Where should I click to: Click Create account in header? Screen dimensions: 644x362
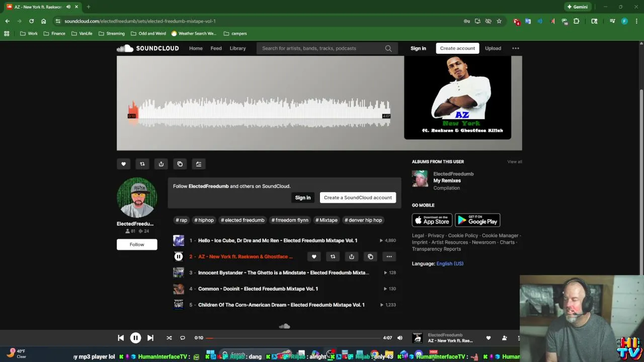(457, 48)
